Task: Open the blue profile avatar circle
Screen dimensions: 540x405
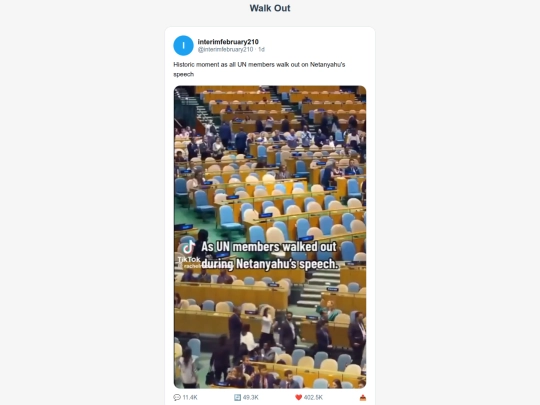Action: (x=183, y=45)
